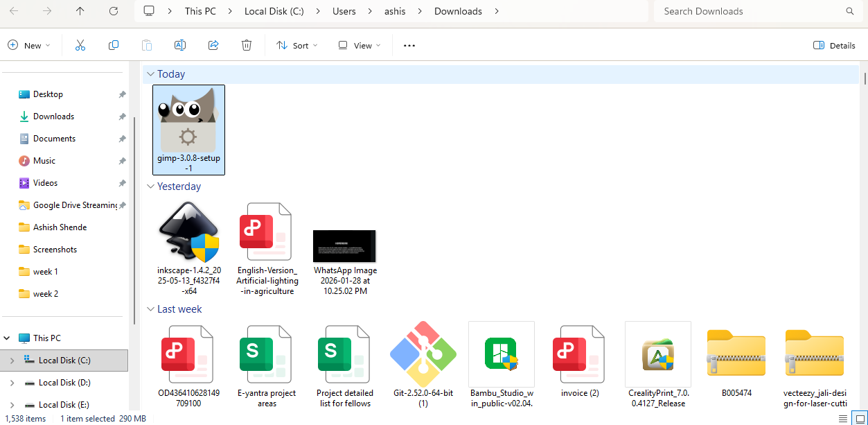Refresh the Downloads folder view
Viewport: 868px width, 425px height.
[x=114, y=11]
